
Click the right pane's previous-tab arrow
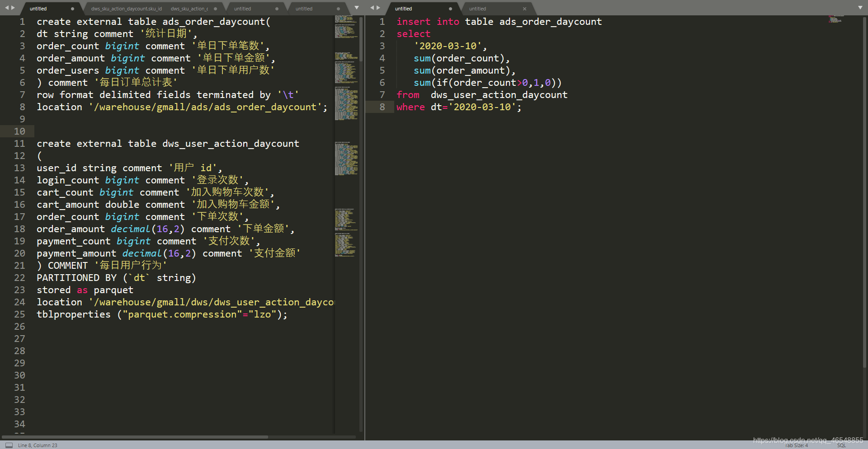372,8
